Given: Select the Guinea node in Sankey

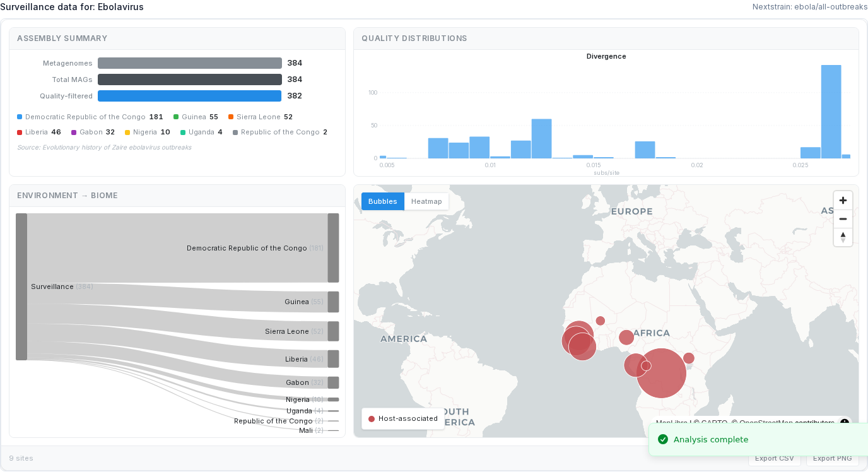Looking at the screenshot, I should pos(333,302).
